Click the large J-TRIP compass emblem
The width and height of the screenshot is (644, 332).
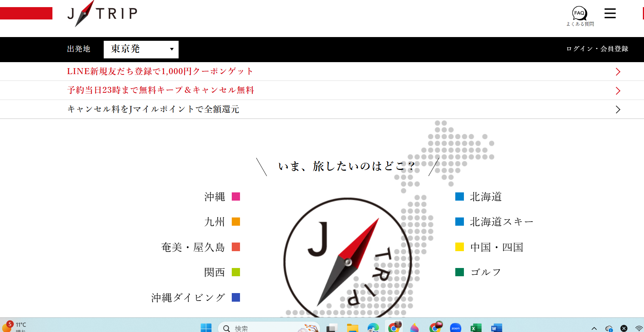[347, 258]
